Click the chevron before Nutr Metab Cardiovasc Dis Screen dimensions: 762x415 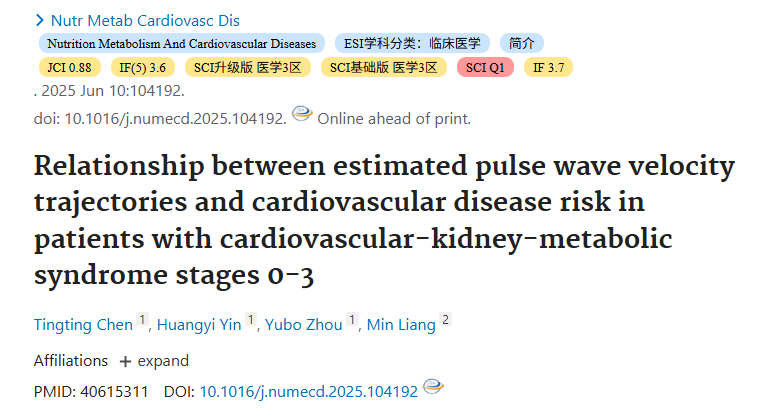(x=40, y=20)
